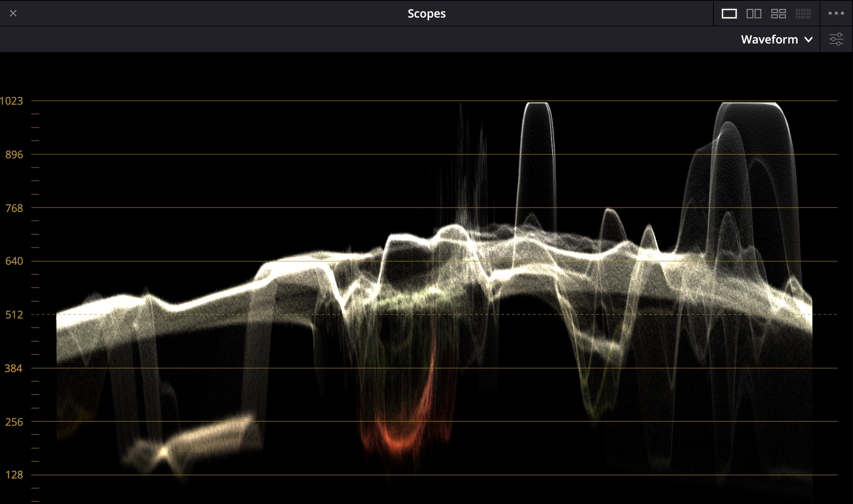853x504 pixels.
Task: Click the 256 scale label
Action: pyautogui.click(x=14, y=422)
